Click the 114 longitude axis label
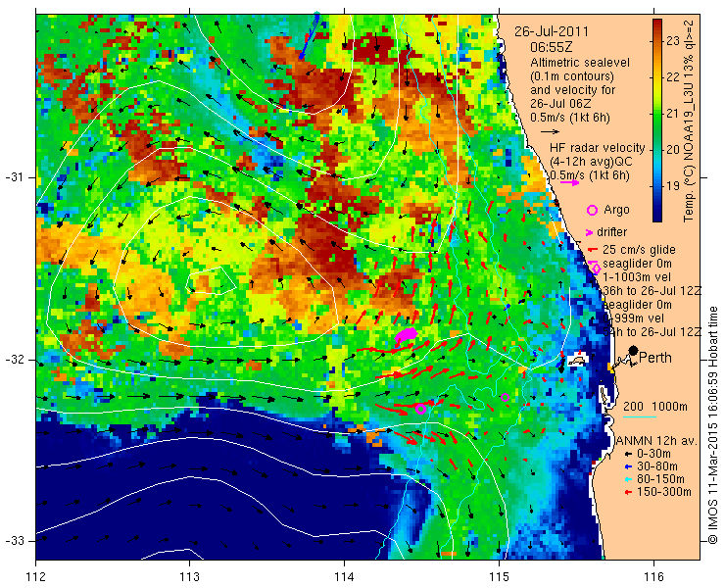Viewport: 725px width, 588px height. 344,576
